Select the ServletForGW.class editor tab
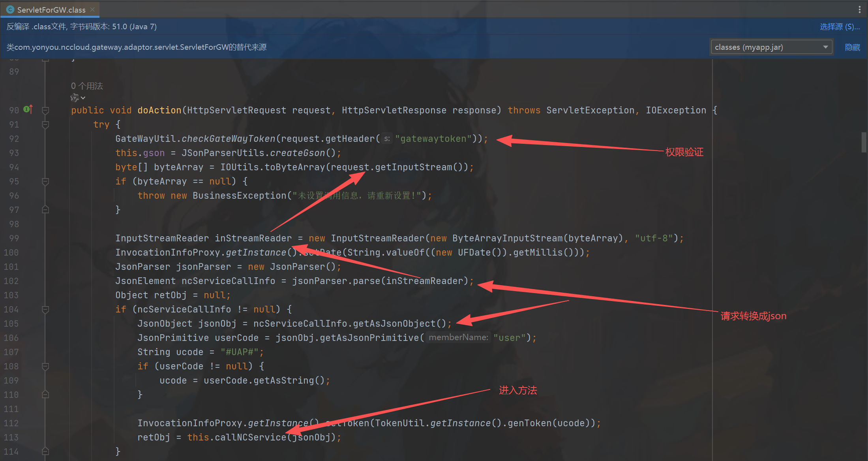The image size is (868, 461). click(x=51, y=9)
